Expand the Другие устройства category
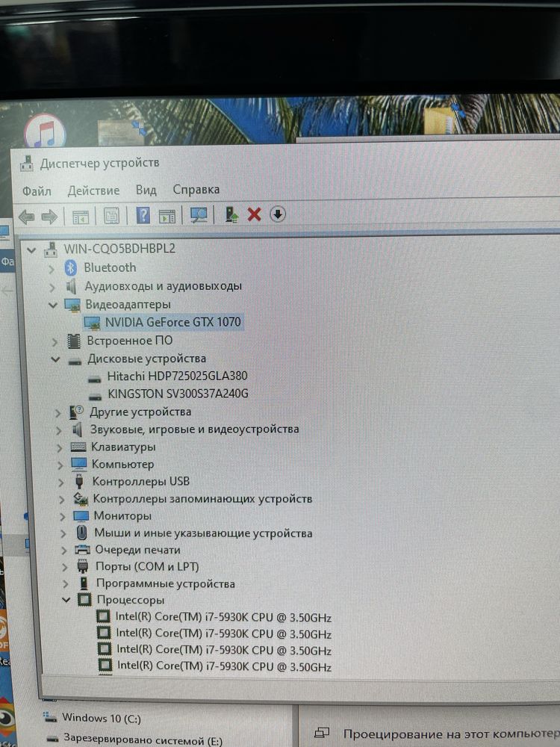This screenshot has width=560, height=747. pos(57,413)
